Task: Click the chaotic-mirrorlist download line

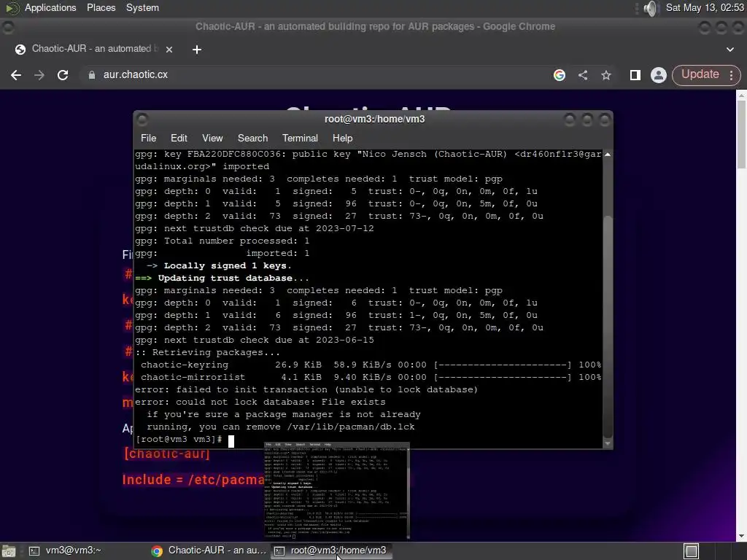Action: 368,377
